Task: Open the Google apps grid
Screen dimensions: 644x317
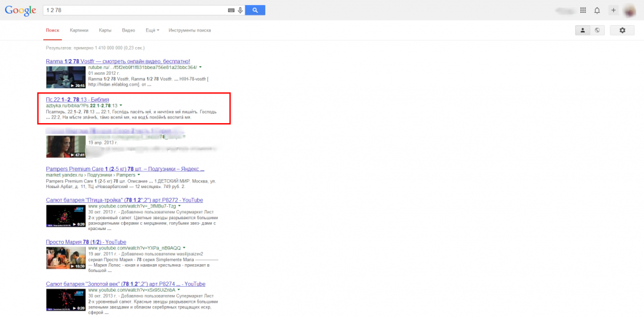Action: point(583,10)
